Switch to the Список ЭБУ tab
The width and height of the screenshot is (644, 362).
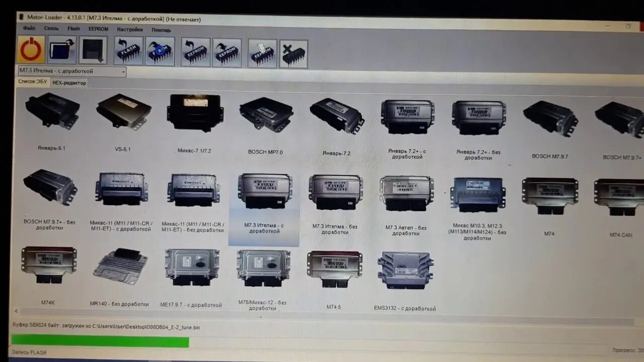click(x=33, y=81)
